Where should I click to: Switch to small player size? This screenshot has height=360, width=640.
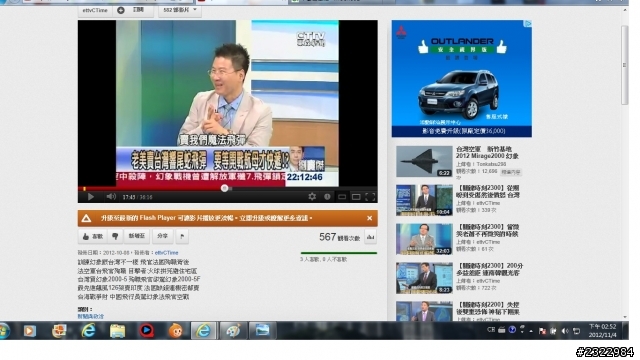point(342,197)
